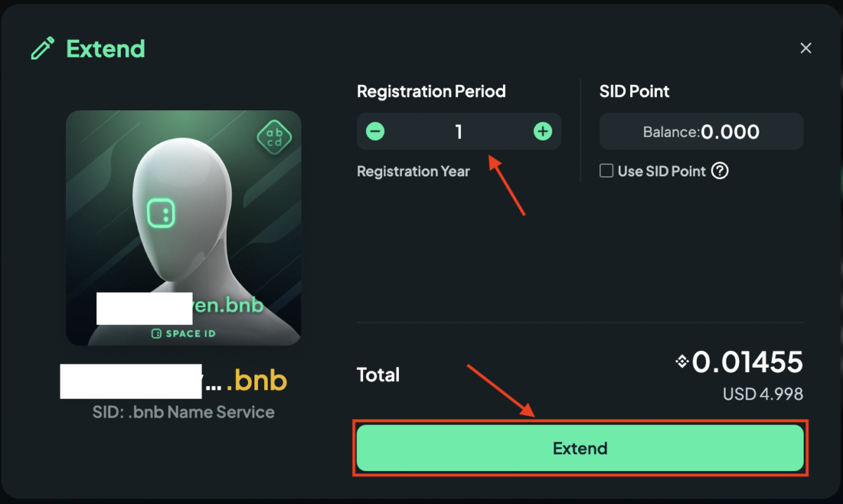Click the pencil icon beside Extend title
This screenshot has height=504, width=843.
pyautogui.click(x=44, y=48)
